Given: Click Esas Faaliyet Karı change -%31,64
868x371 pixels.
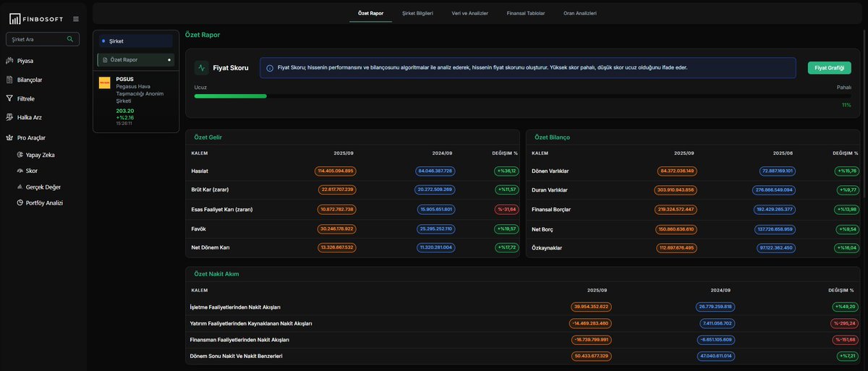Looking at the screenshot, I should (x=506, y=209).
